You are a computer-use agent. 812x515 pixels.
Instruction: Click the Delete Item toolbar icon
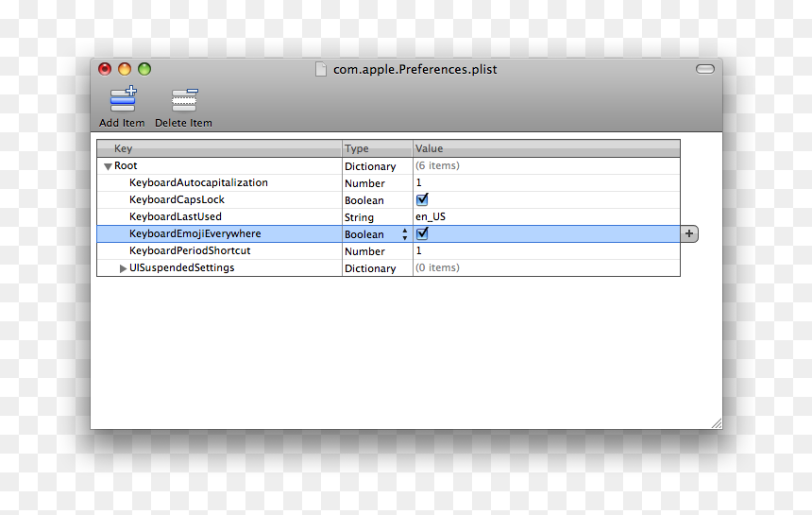[x=184, y=100]
